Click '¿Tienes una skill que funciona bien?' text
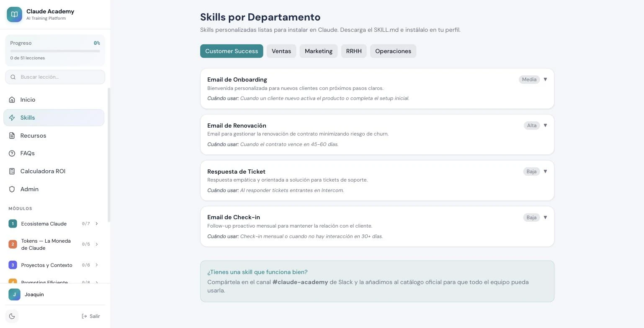The height and width of the screenshot is (328, 644). (258, 272)
